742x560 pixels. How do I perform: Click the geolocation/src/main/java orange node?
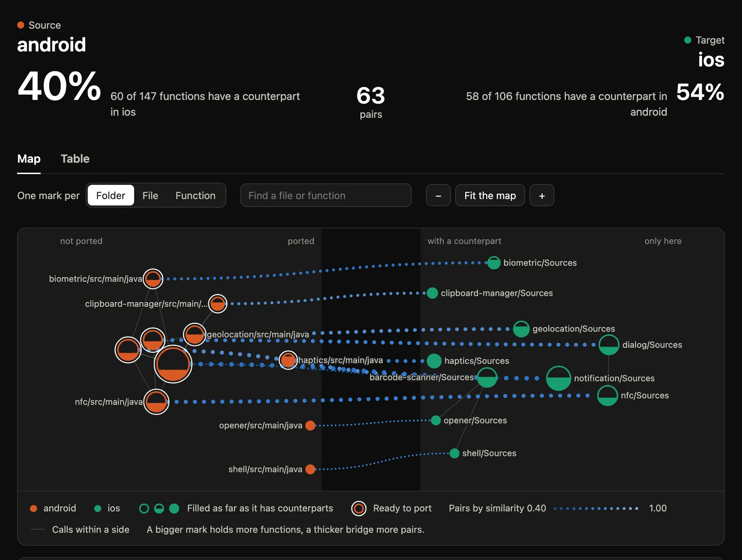(x=195, y=334)
